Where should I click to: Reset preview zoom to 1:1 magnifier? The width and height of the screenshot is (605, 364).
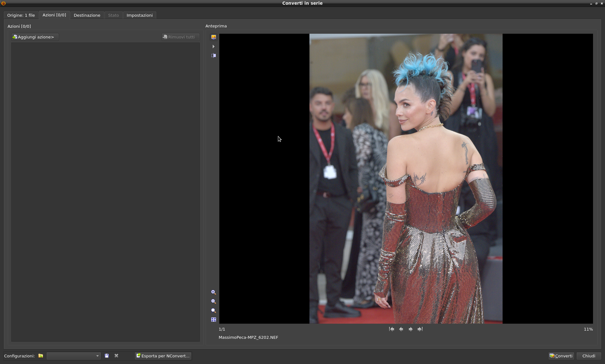click(214, 311)
